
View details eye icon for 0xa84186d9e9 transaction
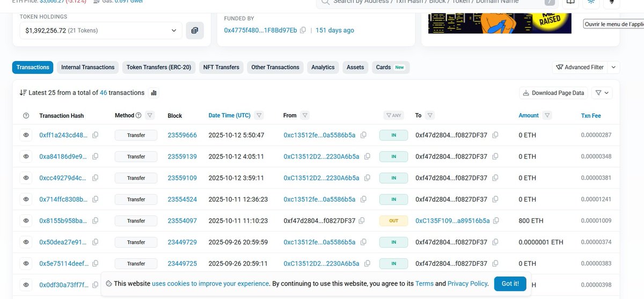(26, 156)
